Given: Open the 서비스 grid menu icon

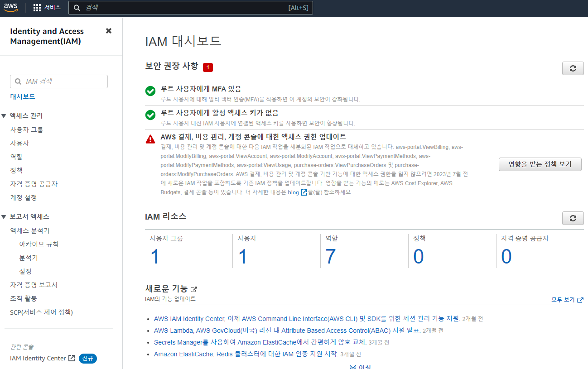Looking at the screenshot, I should point(37,8).
